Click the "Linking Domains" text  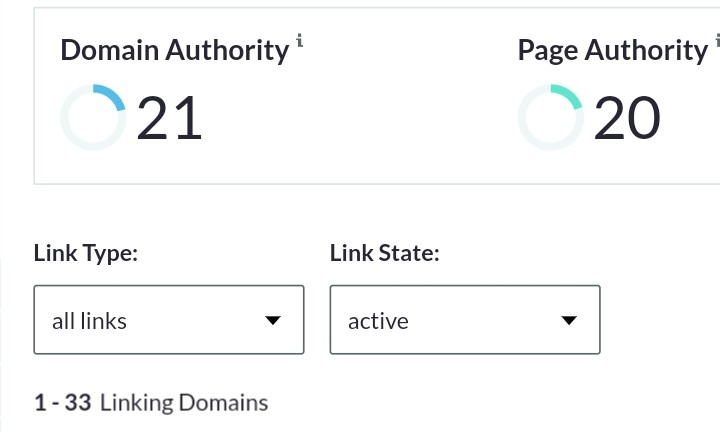[x=184, y=403]
